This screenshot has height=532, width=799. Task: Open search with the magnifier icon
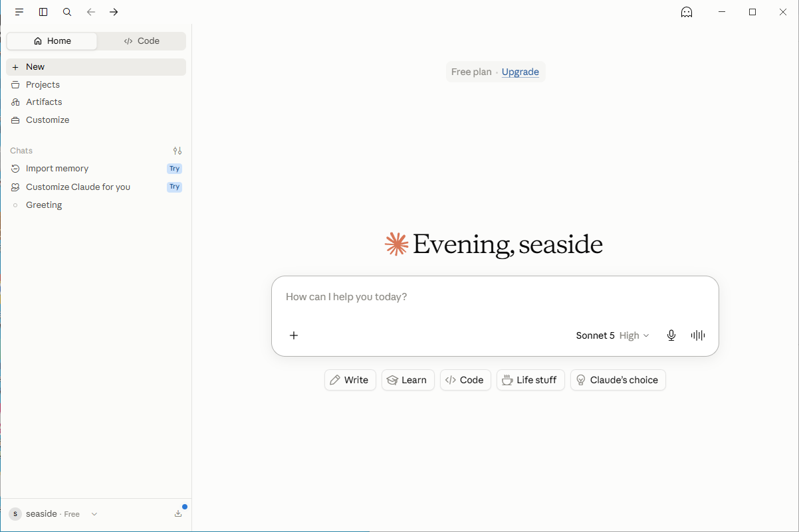pos(67,12)
